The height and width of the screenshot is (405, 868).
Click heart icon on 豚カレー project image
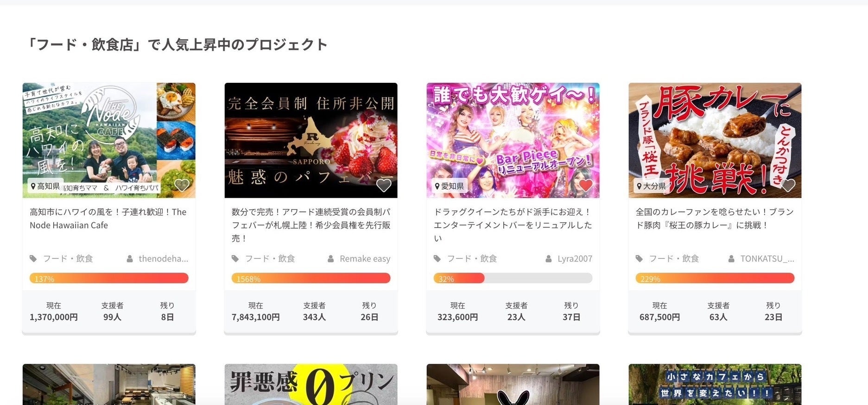[x=788, y=185]
